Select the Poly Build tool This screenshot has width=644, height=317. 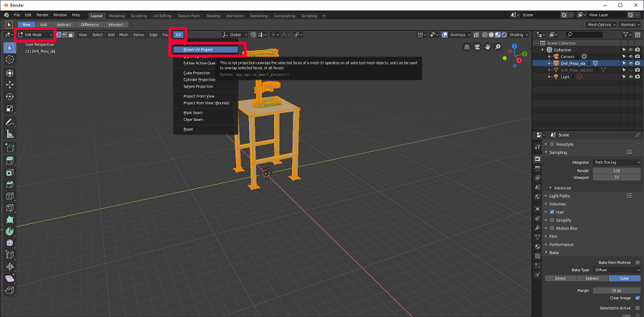click(x=10, y=219)
